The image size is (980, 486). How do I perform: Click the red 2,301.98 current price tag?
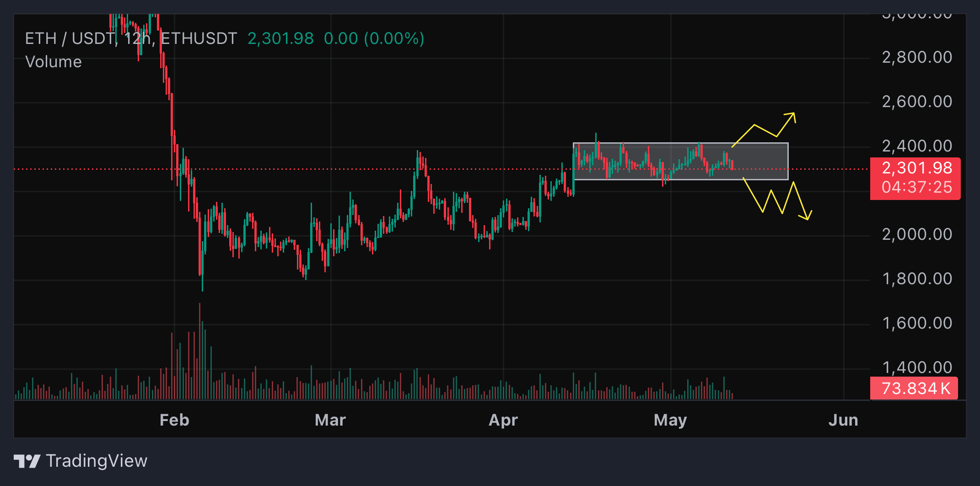pyautogui.click(x=917, y=168)
